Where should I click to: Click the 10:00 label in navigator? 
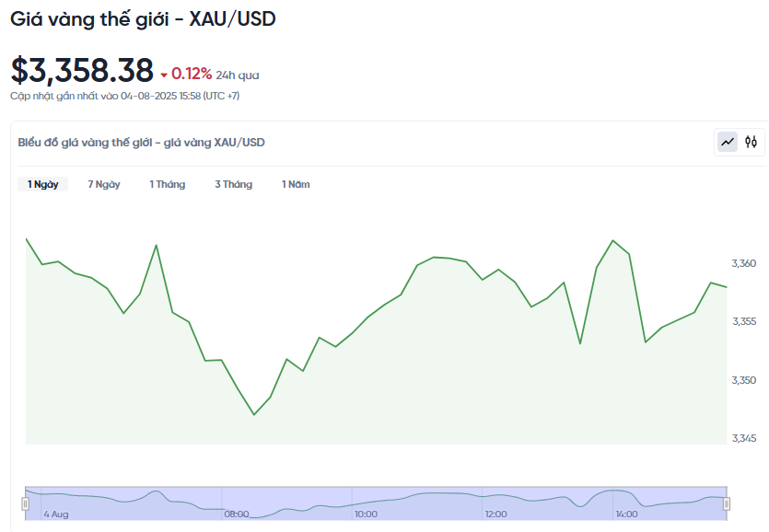[x=367, y=515]
